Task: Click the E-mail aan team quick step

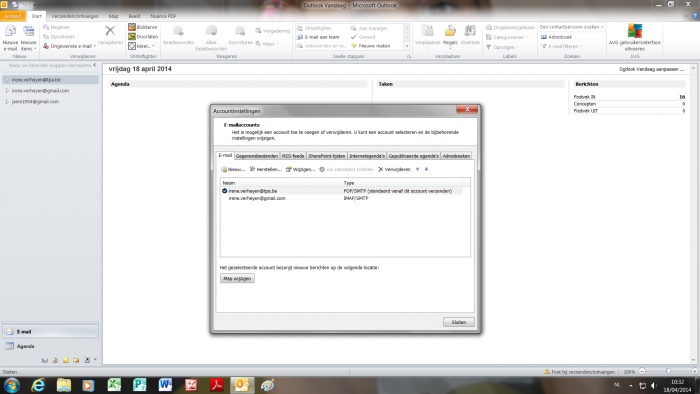Action: click(318, 37)
